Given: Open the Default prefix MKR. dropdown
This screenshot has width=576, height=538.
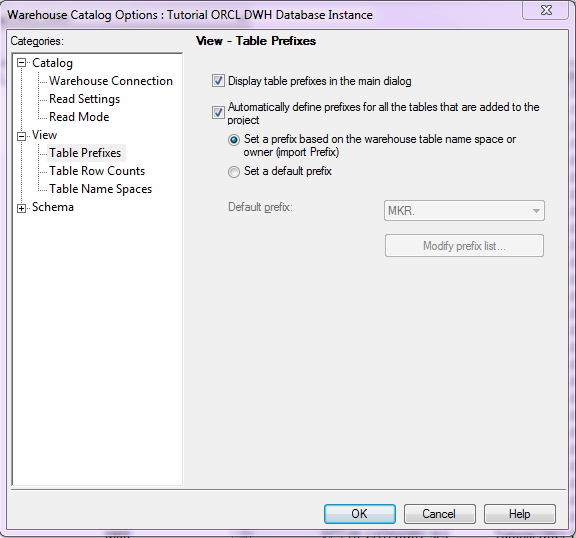Looking at the screenshot, I should click(464, 210).
